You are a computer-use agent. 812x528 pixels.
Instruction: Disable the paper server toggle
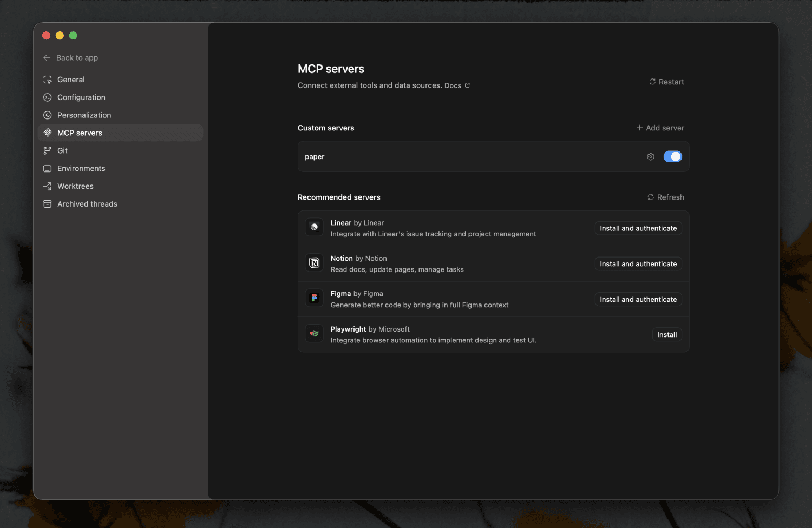pos(673,157)
